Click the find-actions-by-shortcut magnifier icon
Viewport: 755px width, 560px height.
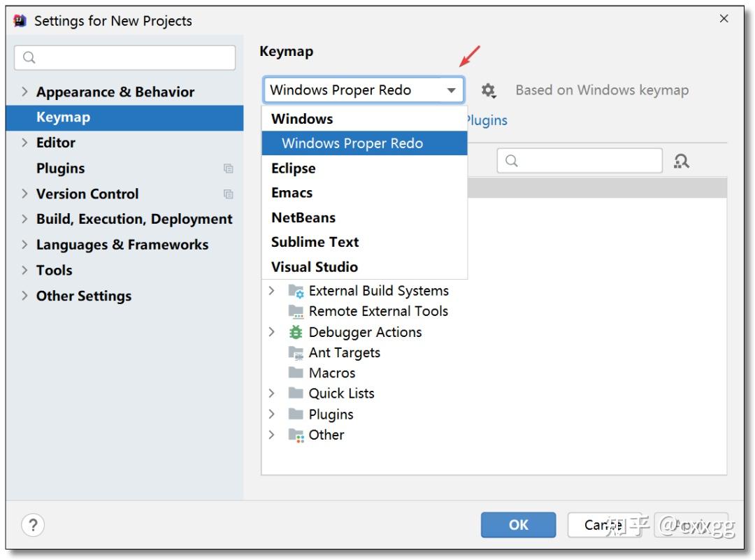[682, 160]
